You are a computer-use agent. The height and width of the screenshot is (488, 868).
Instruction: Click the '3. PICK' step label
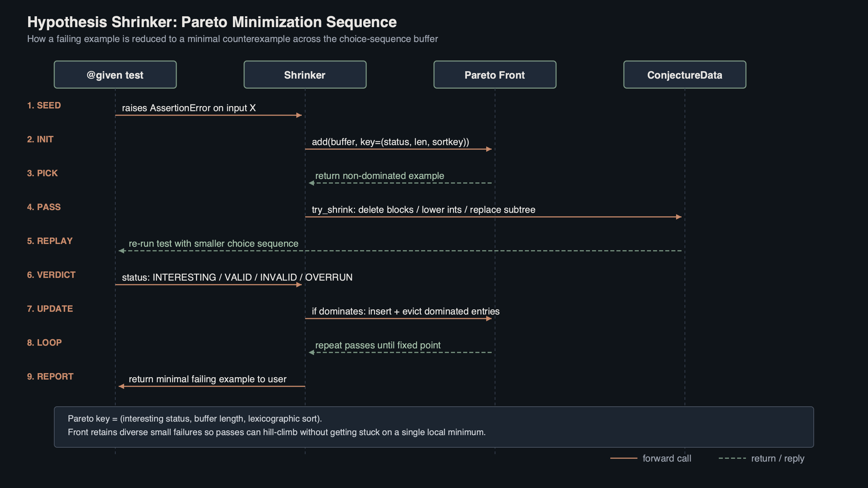point(42,173)
